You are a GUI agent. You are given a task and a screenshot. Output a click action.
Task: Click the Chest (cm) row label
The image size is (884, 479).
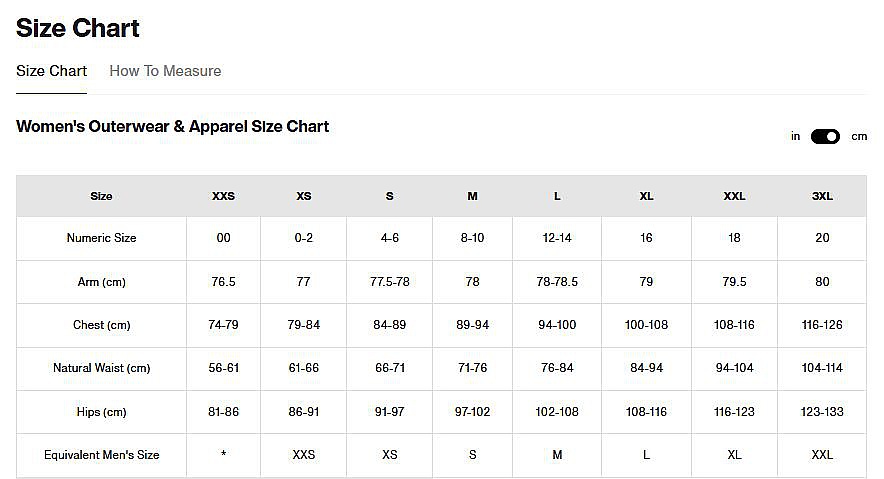point(101,325)
